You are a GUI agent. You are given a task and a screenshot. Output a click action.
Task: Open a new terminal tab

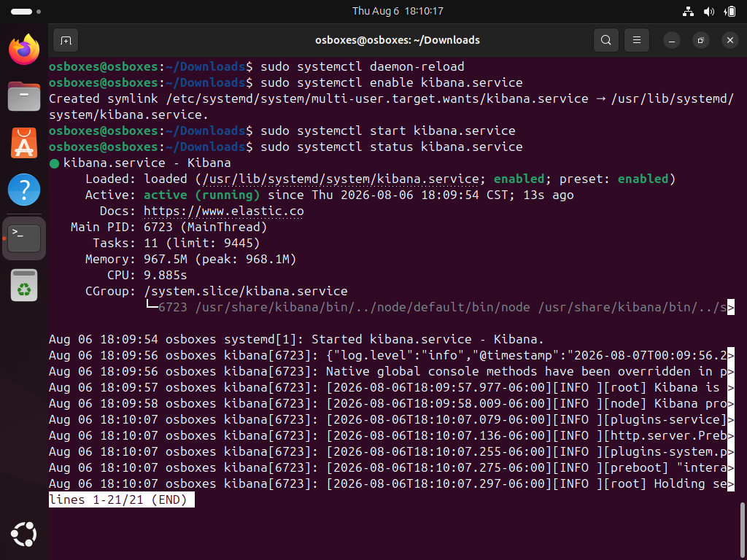(66, 41)
